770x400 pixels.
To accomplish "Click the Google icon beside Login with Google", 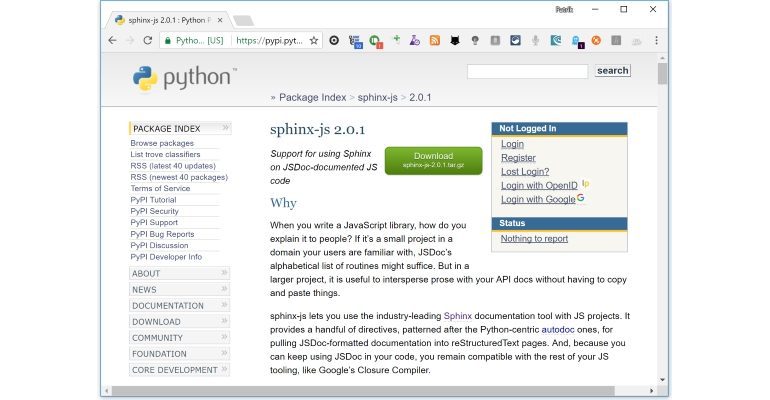I will [581, 198].
